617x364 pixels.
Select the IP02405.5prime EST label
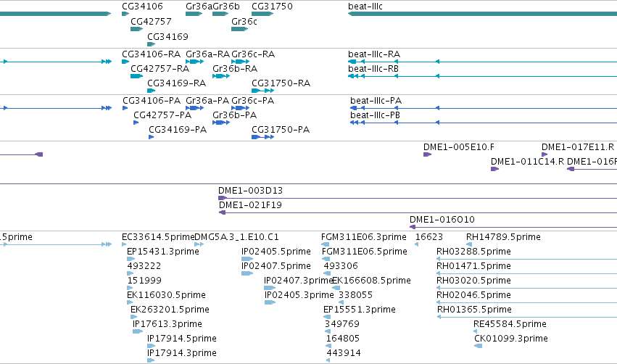tap(276, 252)
